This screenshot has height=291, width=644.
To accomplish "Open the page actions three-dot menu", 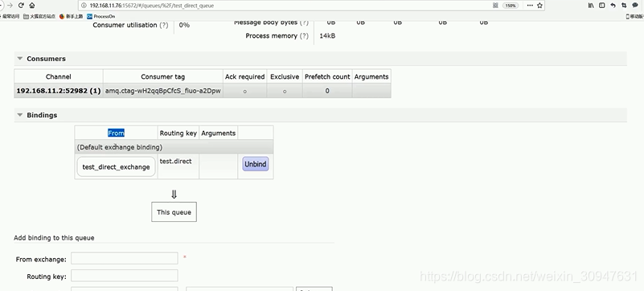I will tap(530, 6).
